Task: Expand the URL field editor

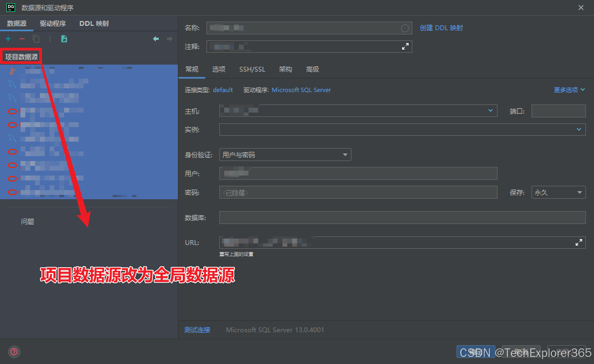Action: [x=579, y=242]
